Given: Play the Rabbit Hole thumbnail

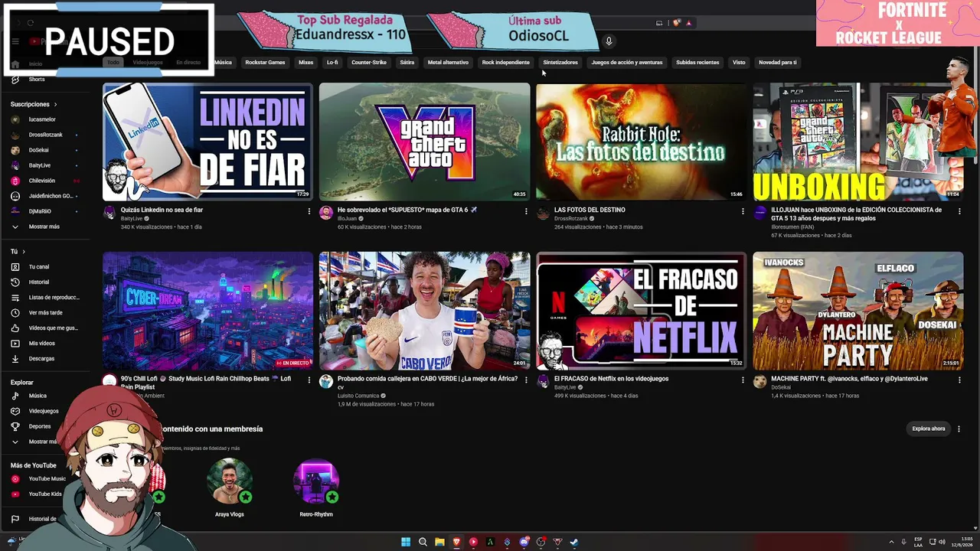Looking at the screenshot, I should pos(641,142).
